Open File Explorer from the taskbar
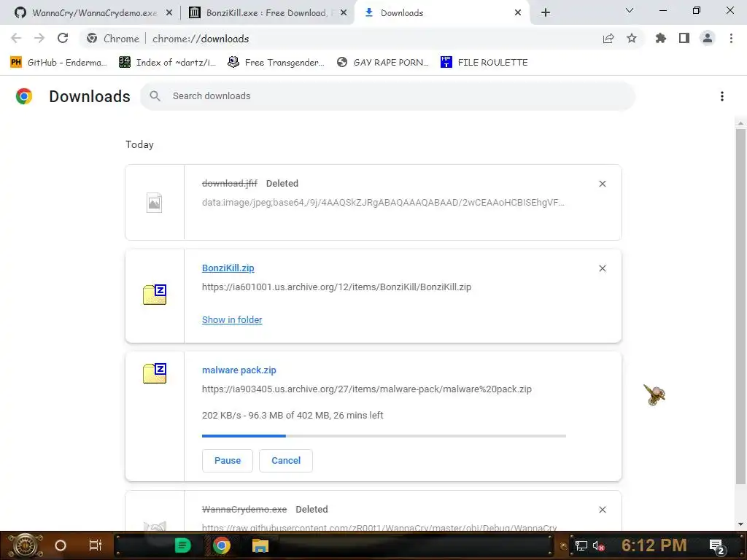Image resolution: width=747 pixels, height=560 pixels. (260, 545)
